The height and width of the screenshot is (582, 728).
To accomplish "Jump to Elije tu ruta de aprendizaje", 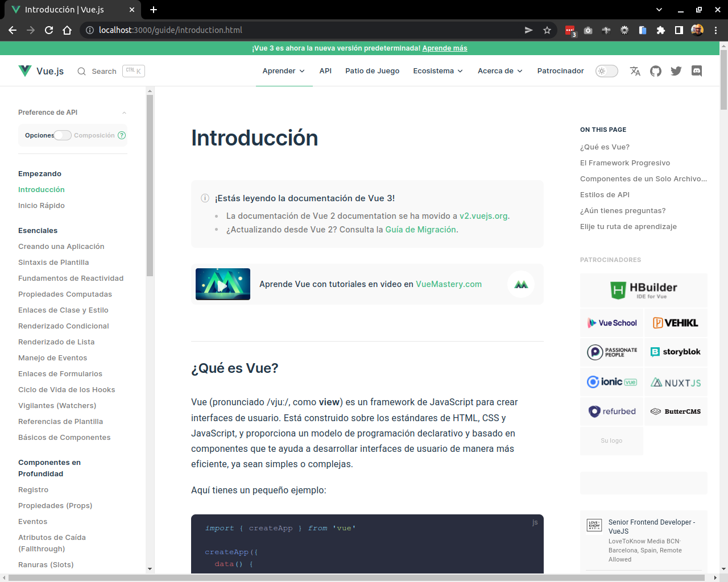I will [x=628, y=227].
